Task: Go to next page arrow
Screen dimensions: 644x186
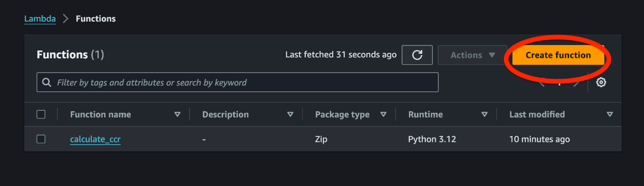Action: pos(577,84)
